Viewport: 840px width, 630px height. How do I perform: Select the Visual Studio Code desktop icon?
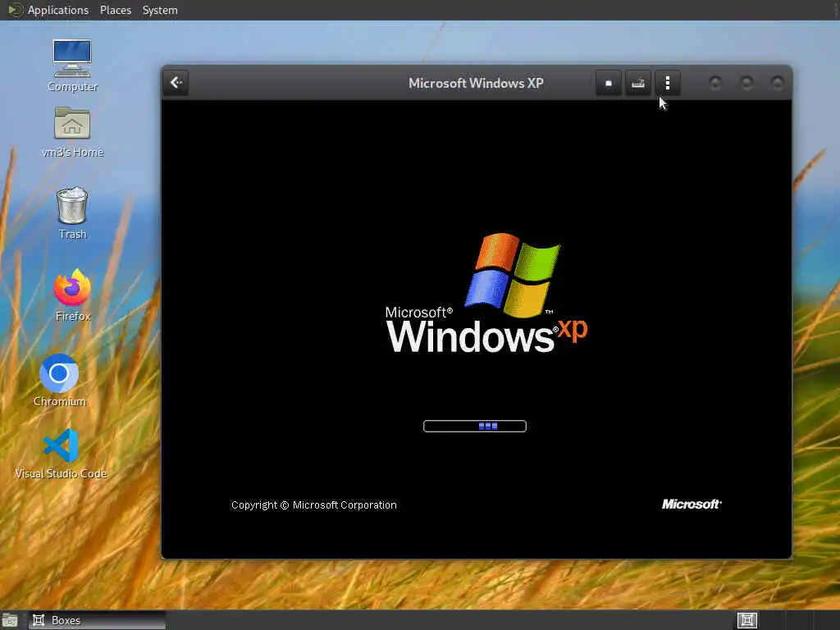click(61, 453)
